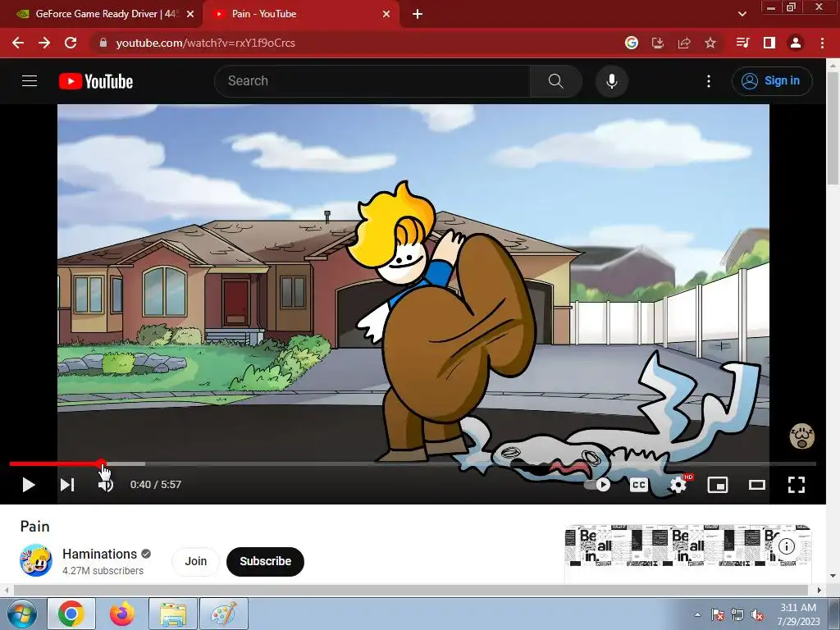840x630 pixels.
Task: Share this page icon
Action: coord(684,43)
